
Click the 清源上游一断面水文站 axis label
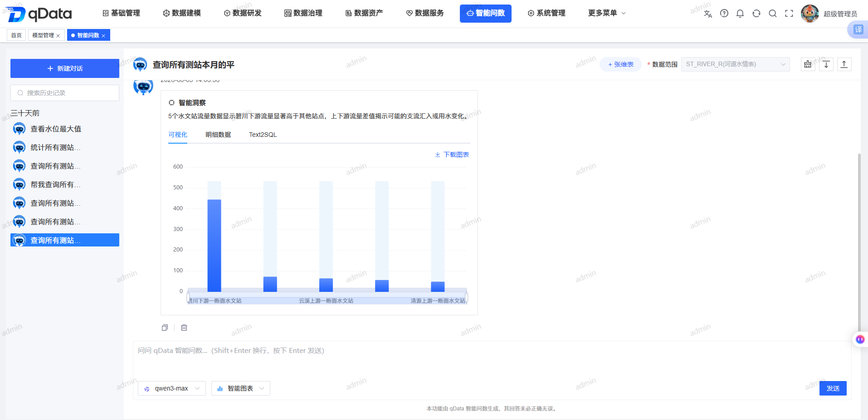point(438,301)
